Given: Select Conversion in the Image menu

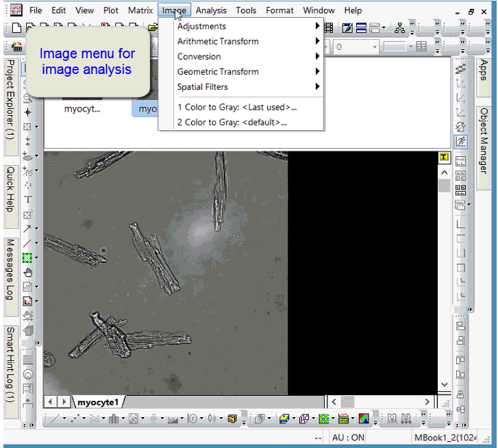Looking at the screenshot, I should tap(199, 56).
